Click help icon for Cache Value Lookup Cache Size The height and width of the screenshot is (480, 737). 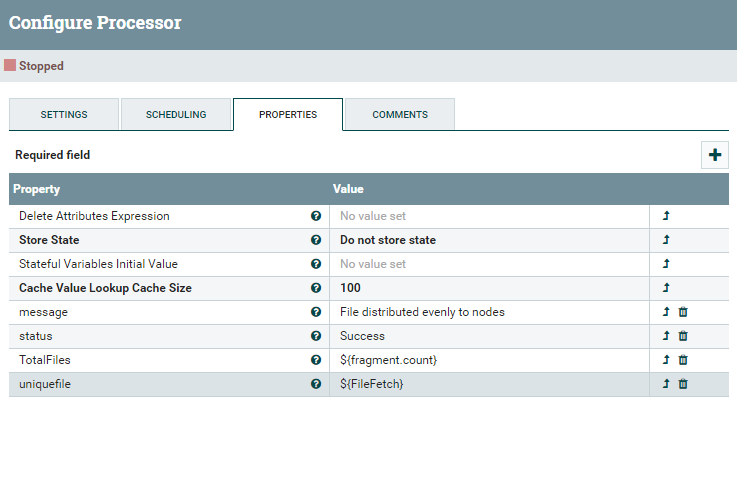pos(316,288)
